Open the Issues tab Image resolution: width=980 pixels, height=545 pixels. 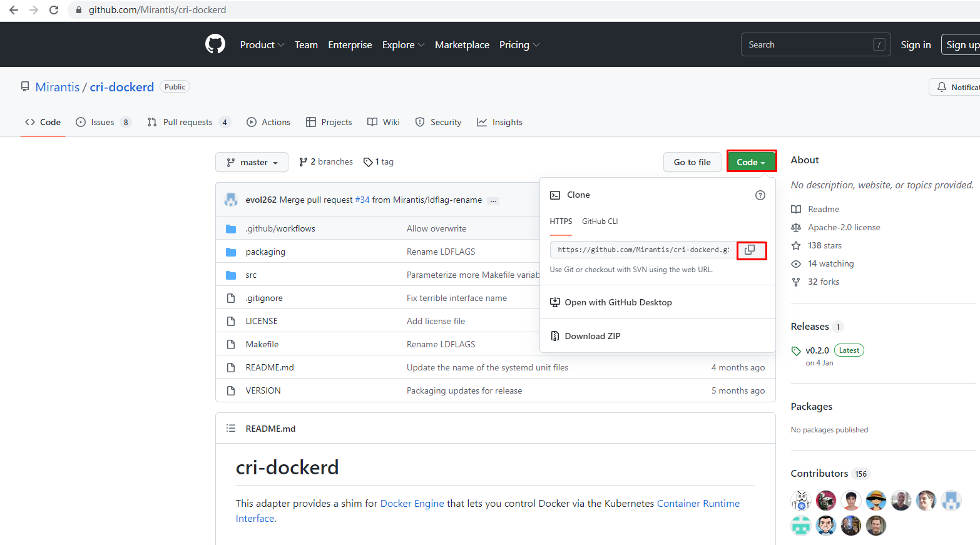coord(103,123)
